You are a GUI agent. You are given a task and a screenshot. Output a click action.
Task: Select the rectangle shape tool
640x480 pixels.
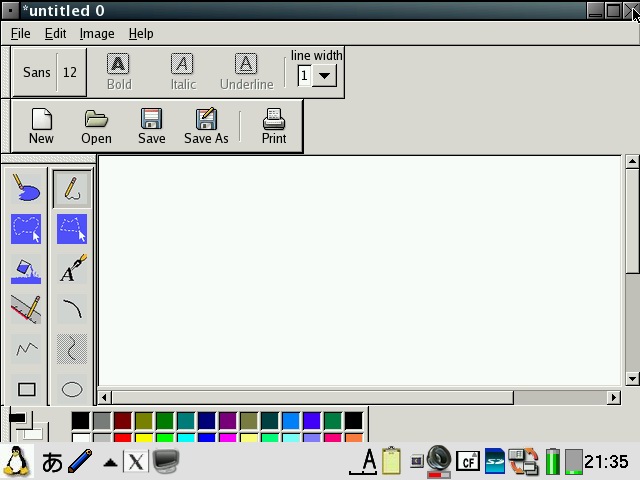click(x=27, y=389)
